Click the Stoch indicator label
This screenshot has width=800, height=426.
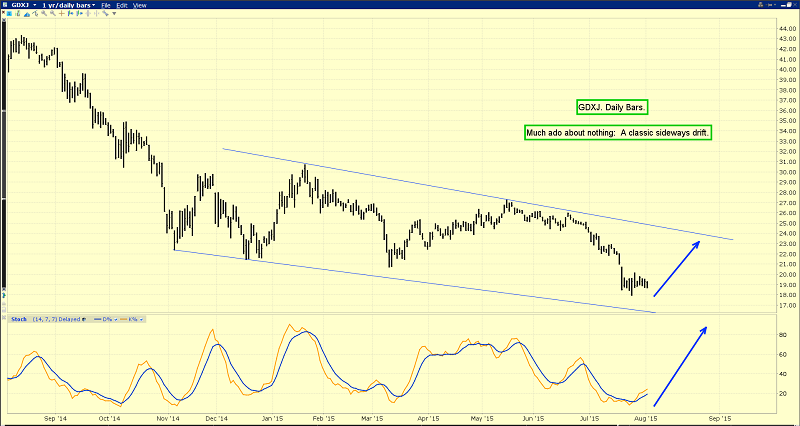[x=19, y=319]
